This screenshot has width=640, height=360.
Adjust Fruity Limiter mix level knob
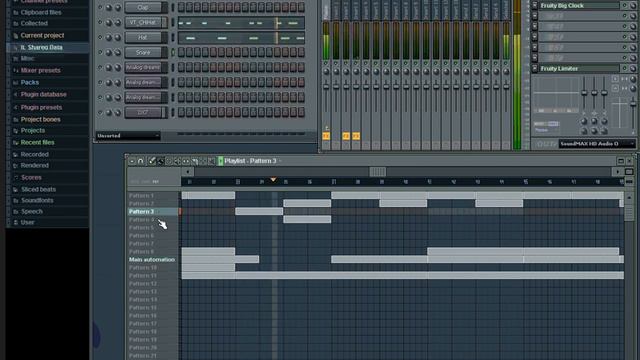click(x=633, y=69)
